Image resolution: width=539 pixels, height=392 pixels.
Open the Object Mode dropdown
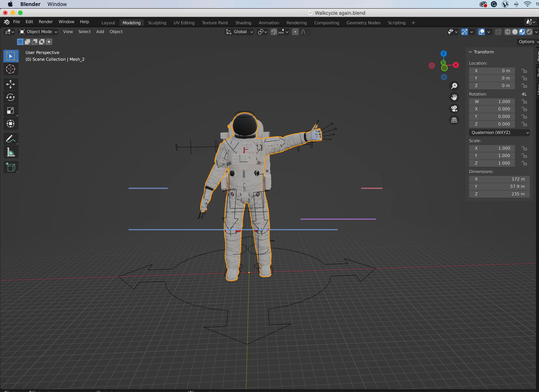(38, 32)
